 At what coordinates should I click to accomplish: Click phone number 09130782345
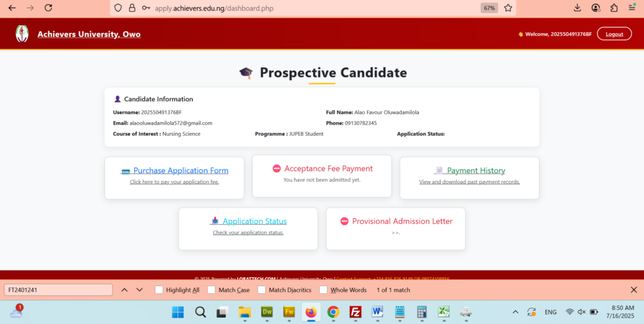pos(360,123)
